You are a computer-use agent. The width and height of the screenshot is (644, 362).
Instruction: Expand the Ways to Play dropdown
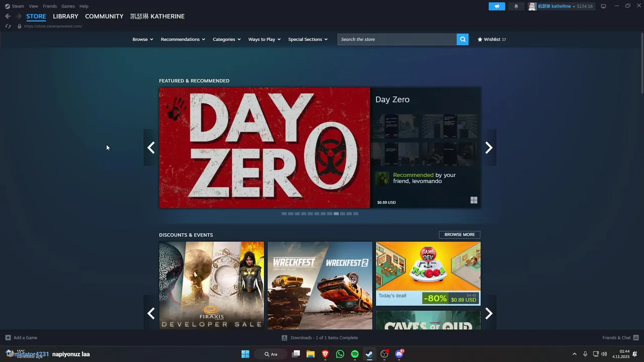(x=264, y=39)
